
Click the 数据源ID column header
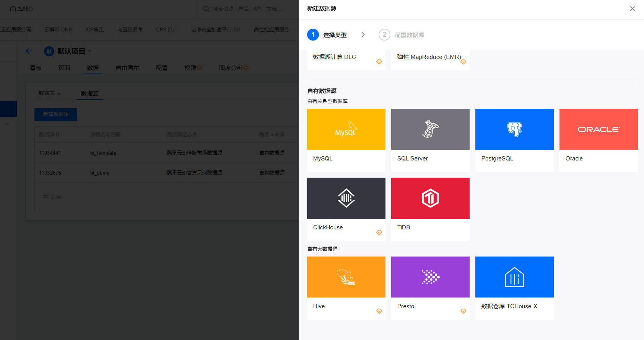(49, 134)
